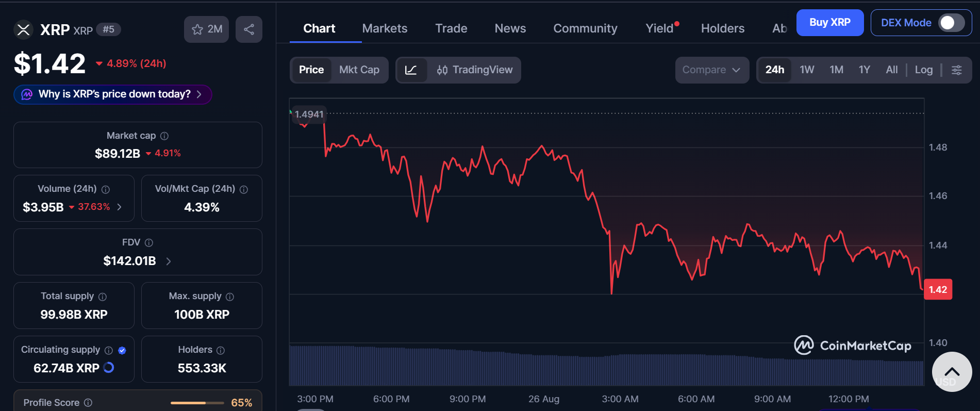Switch to line chart view icon

coord(411,70)
